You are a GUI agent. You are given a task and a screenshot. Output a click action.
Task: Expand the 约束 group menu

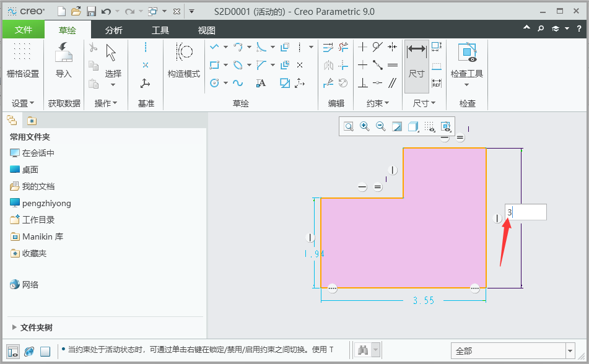coord(378,103)
